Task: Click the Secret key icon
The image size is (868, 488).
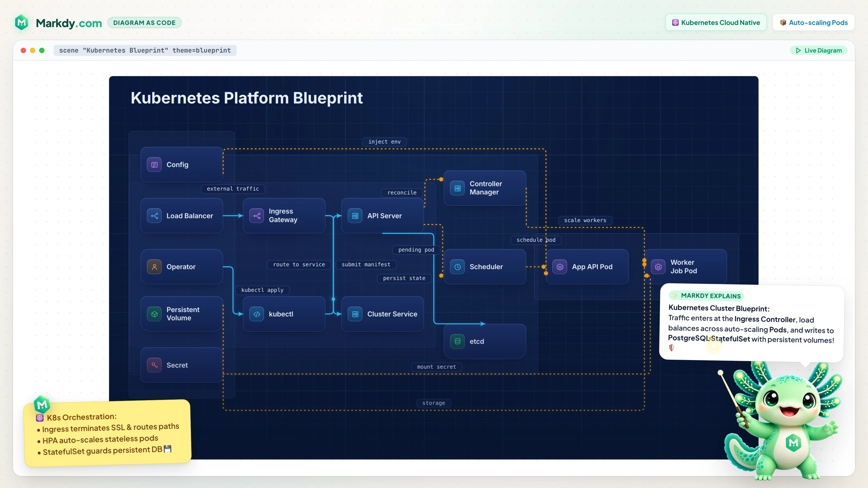Action: coord(154,365)
